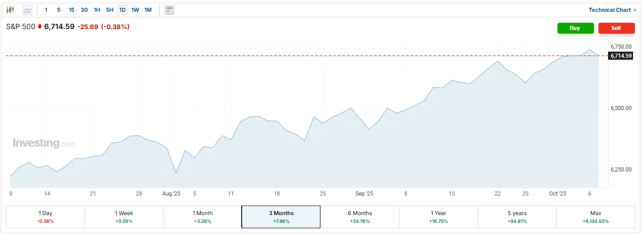Select the 1H hourly interval
Viewport: 644px width, 236px height.
(97, 10)
